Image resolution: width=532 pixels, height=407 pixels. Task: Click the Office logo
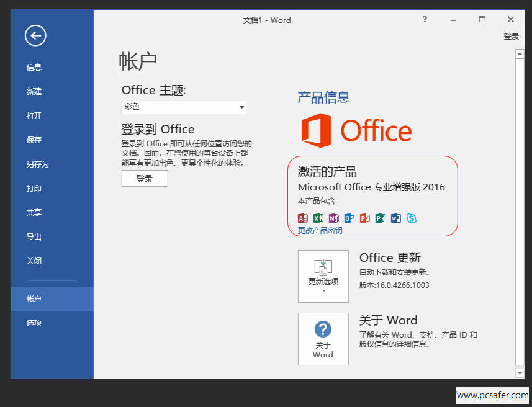point(356,130)
